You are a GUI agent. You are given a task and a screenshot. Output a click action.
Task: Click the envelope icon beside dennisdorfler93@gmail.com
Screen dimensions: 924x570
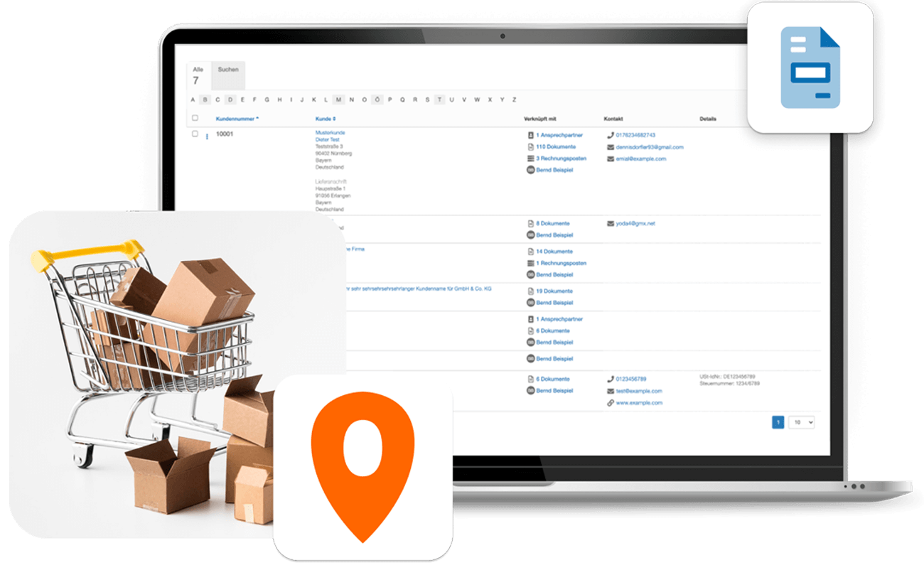coord(611,147)
